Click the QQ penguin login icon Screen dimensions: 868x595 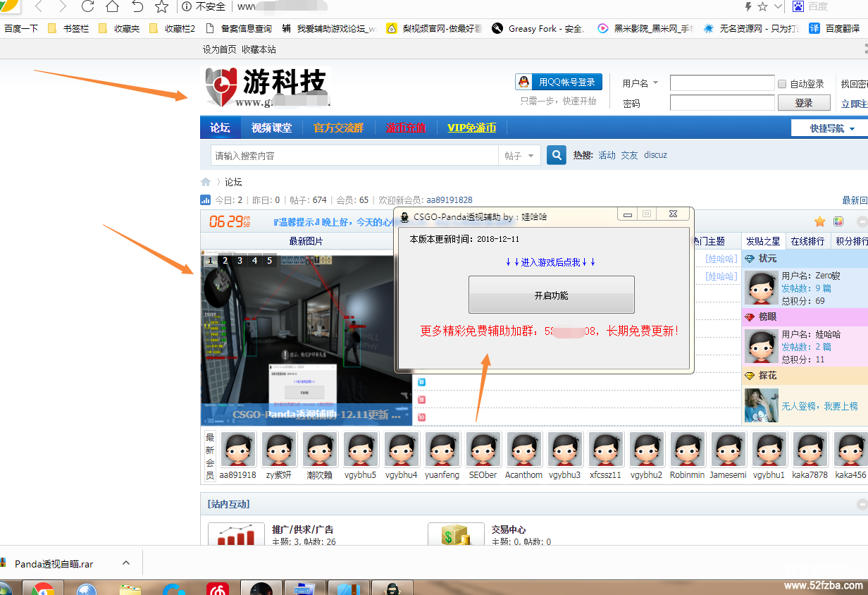click(524, 82)
